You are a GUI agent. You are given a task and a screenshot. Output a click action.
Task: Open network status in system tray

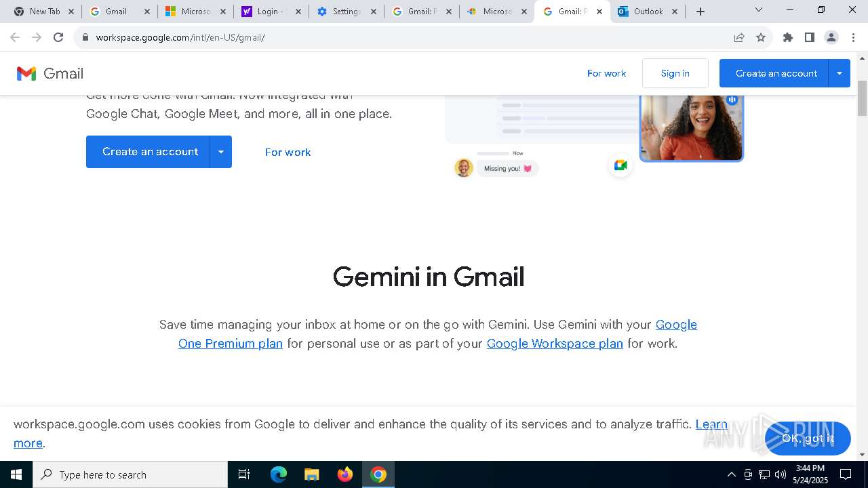pos(764,474)
